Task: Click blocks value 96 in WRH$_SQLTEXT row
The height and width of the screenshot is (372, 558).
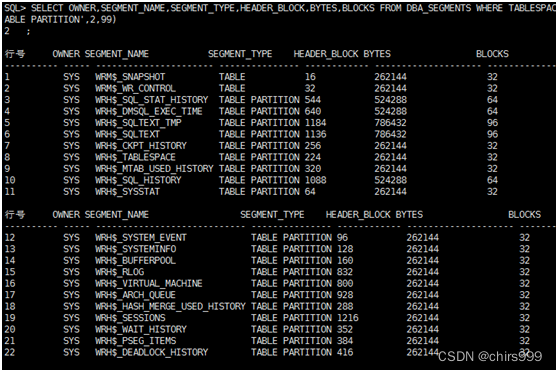Action: click(x=492, y=134)
